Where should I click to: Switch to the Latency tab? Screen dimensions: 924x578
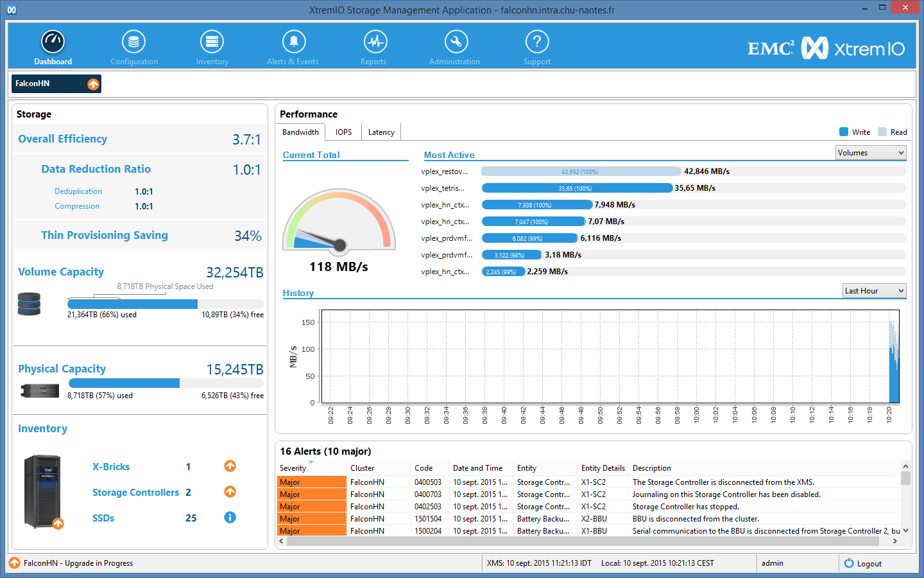[381, 132]
